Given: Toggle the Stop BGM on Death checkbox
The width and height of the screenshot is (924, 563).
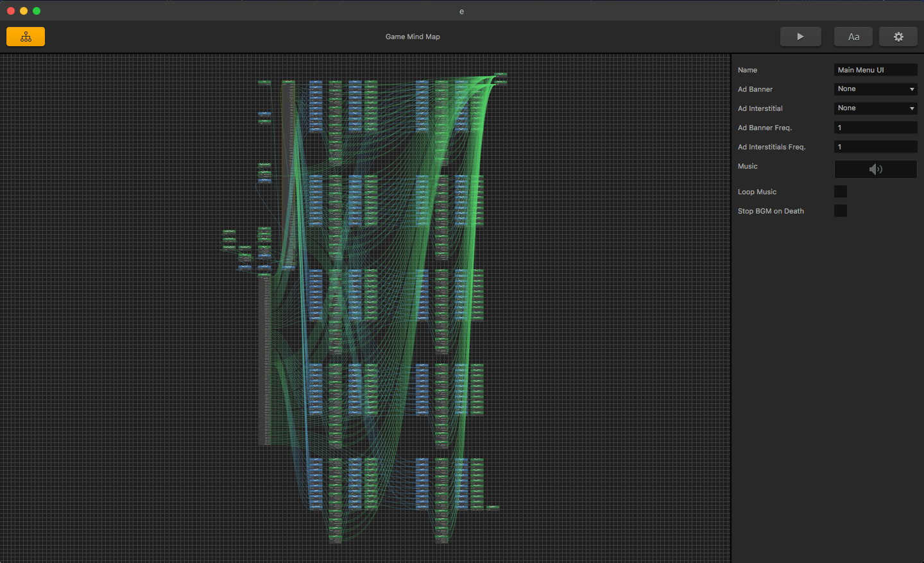Looking at the screenshot, I should [x=840, y=211].
